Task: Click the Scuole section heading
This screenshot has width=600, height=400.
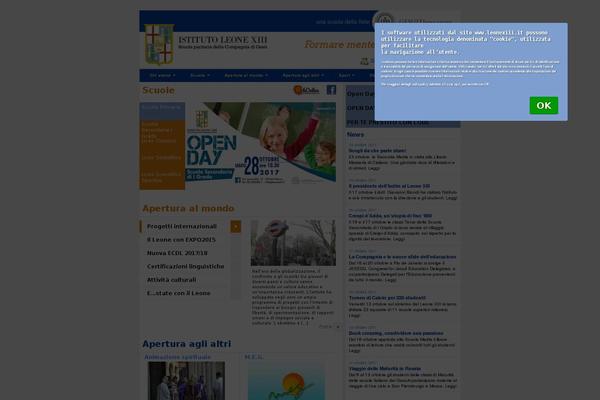Action: click(158, 90)
